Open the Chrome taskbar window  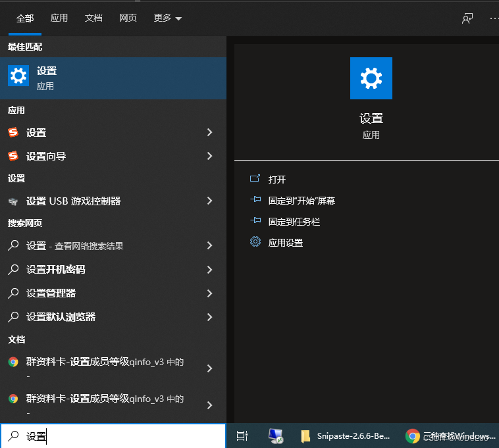coord(450,436)
